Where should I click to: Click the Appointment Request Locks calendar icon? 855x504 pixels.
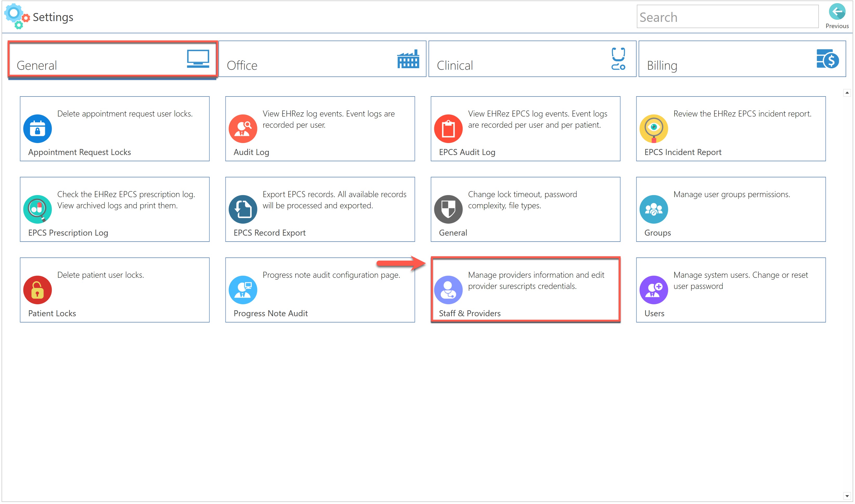pyautogui.click(x=37, y=129)
